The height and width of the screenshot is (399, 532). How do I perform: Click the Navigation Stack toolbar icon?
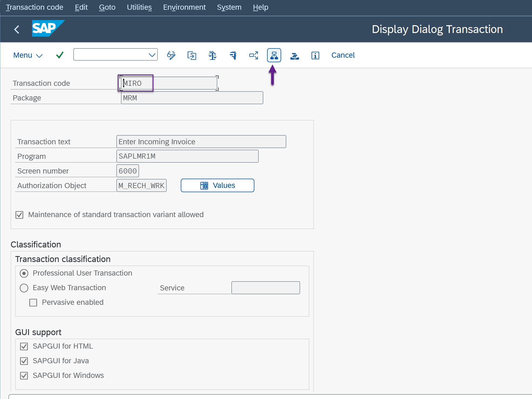pyautogui.click(x=294, y=55)
